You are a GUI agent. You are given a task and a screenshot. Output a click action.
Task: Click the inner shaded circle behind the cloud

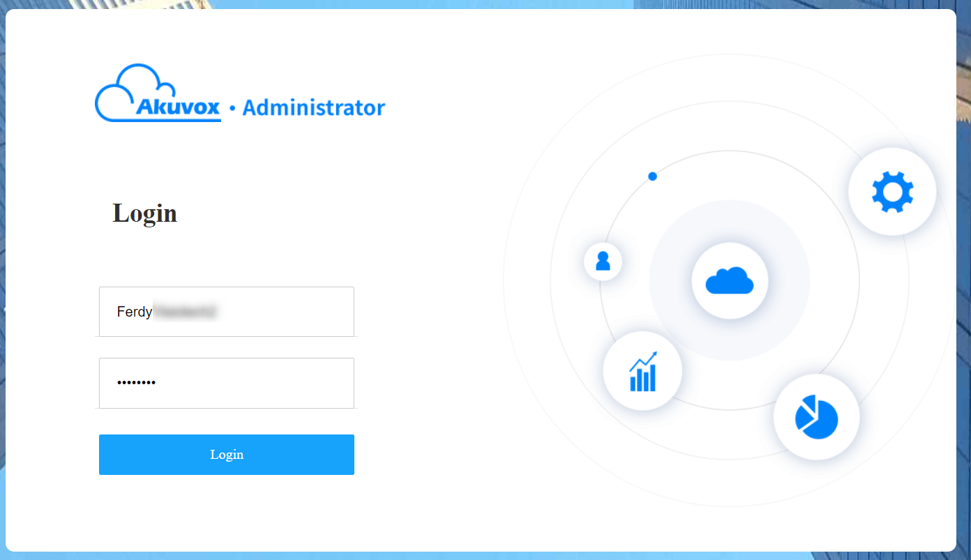(730, 223)
